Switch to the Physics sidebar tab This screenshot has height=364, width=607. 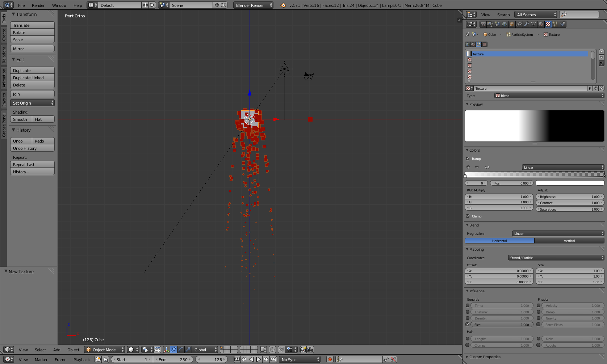pyautogui.click(x=4, y=100)
